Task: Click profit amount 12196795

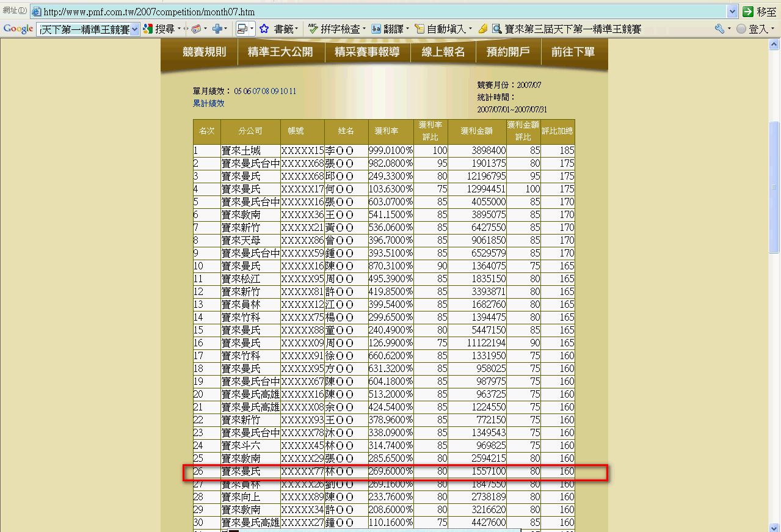Action: pos(478,177)
